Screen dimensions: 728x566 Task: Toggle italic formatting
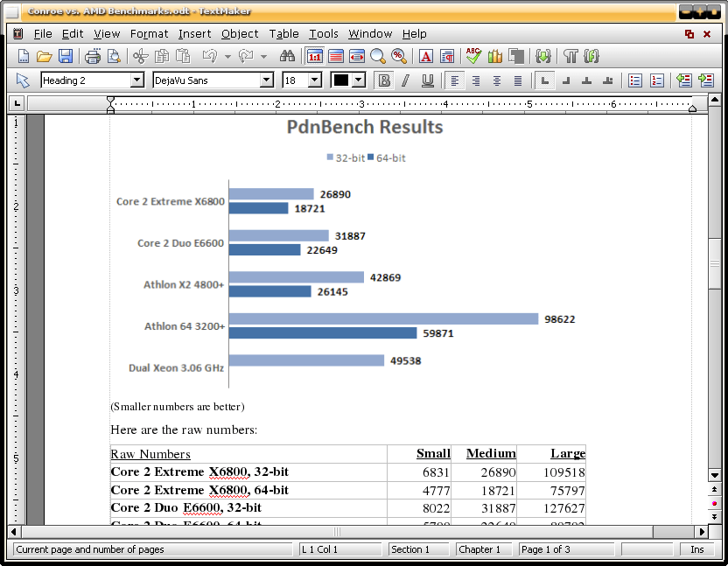[x=405, y=80]
